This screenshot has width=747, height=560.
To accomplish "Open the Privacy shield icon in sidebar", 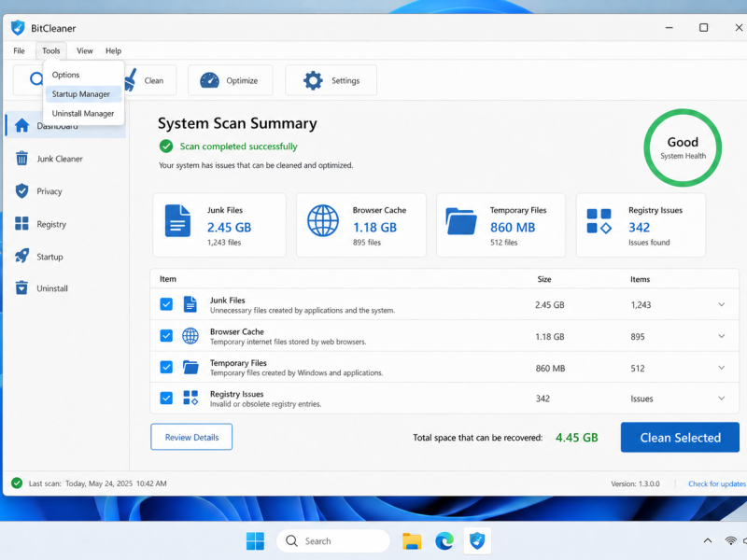I will (21, 191).
